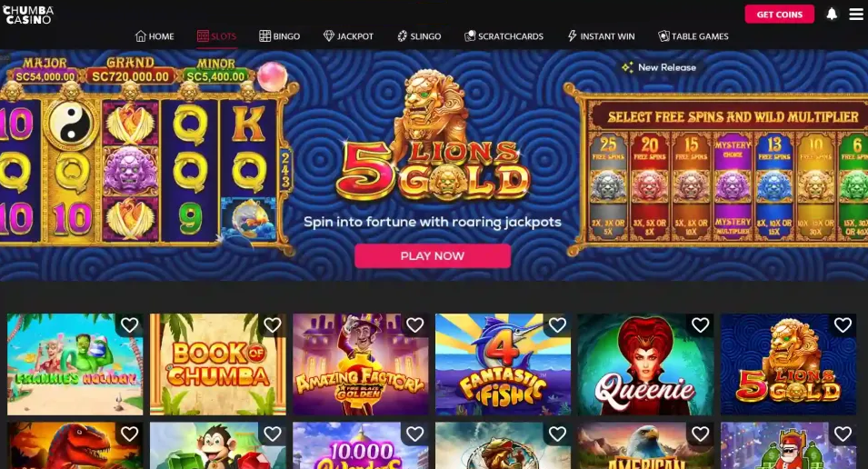The width and height of the screenshot is (868, 469).
Task: Click the lightning bolt Instant Win icon
Action: coord(572,36)
